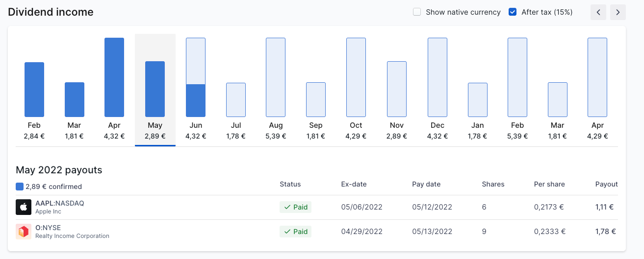
Task: Select the Aug 5,39 € month bar
Action: [276, 77]
